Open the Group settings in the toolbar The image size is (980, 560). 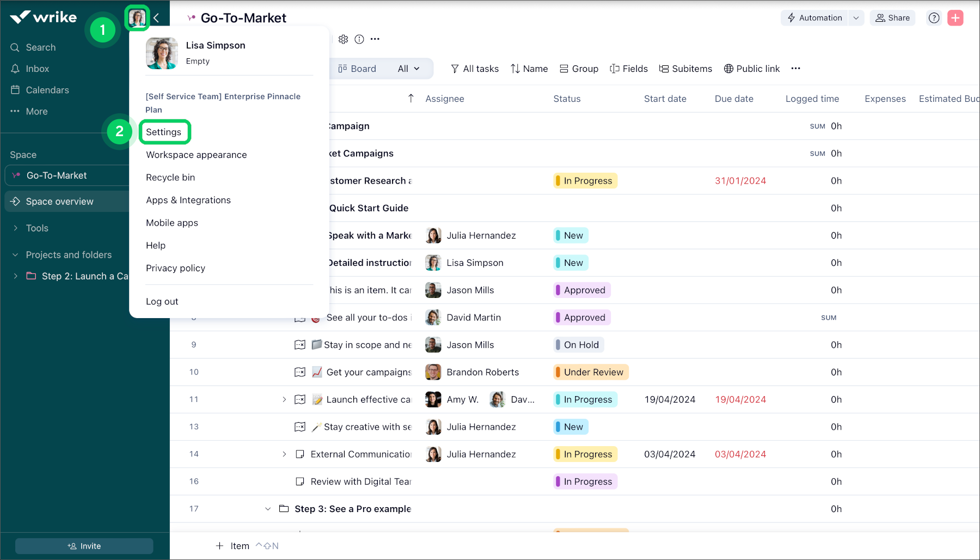(579, 69)
